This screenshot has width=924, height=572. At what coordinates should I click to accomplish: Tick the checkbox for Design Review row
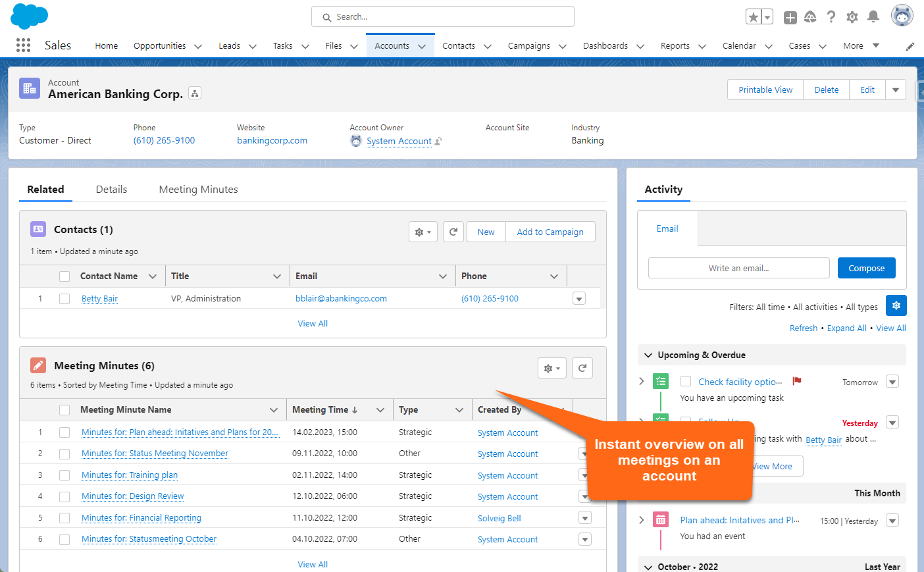coord(64,496)
